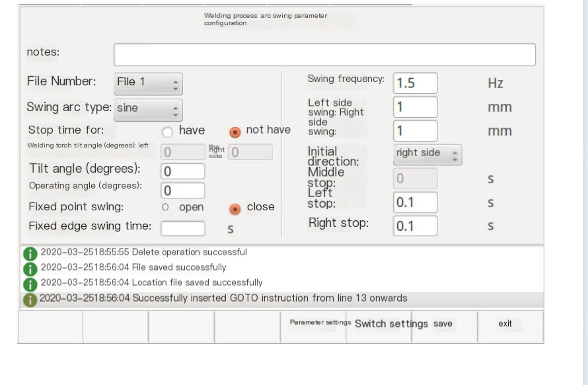
Task: Set Fixed point swing to close
Action: pos(234,208)
